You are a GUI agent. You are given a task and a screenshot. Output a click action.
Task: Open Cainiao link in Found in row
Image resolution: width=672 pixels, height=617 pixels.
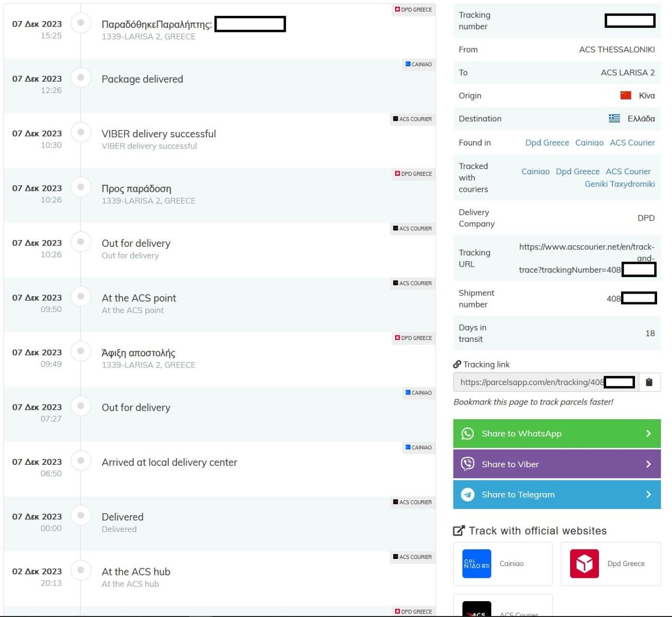(x=589, y=142)
